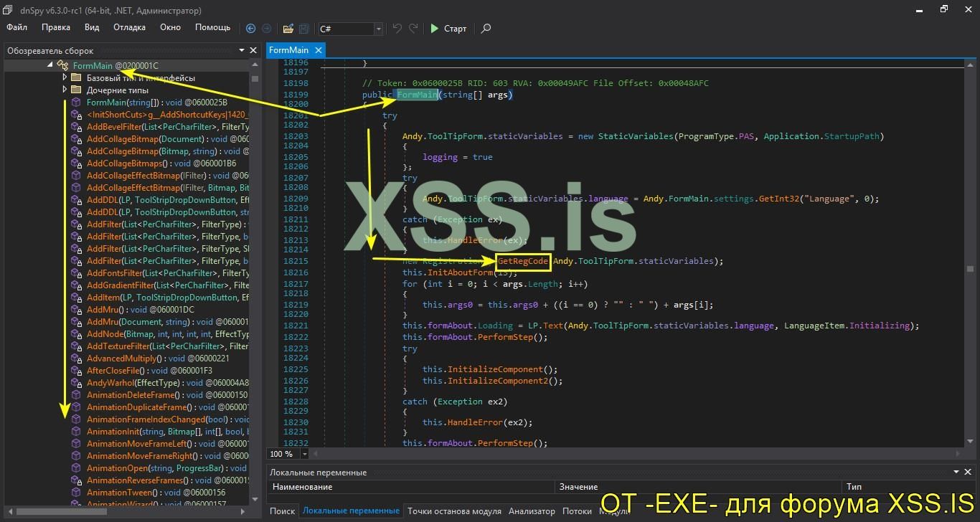This screenshot has width=980, height=522.
Task: Click the Save All disk icon
Action: click(304, 29)
